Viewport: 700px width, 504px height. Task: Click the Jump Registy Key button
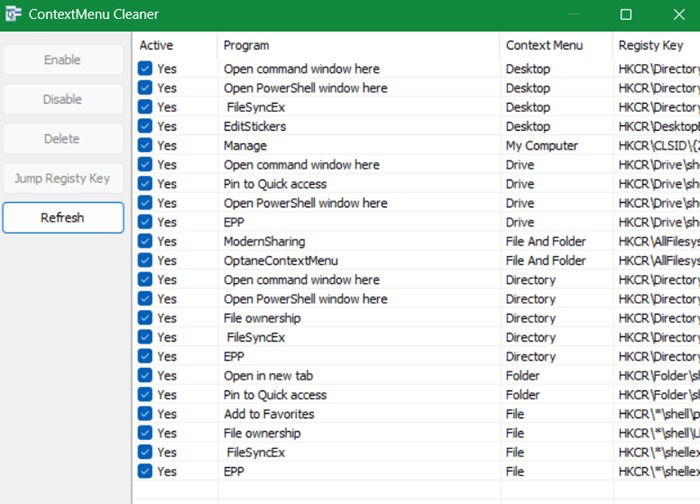pos(63,179)
